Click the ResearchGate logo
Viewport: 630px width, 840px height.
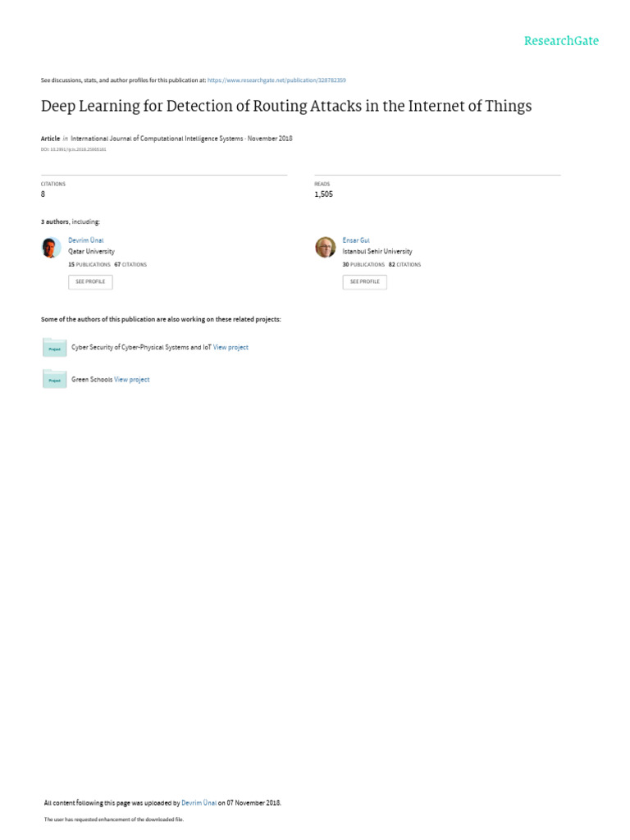(x=562, y=41)
